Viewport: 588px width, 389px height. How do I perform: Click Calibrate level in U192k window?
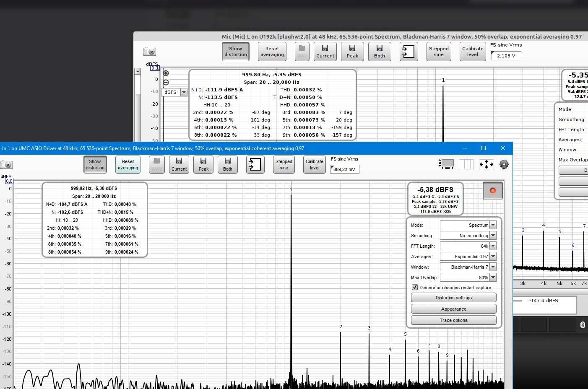(x=473, y=52)
